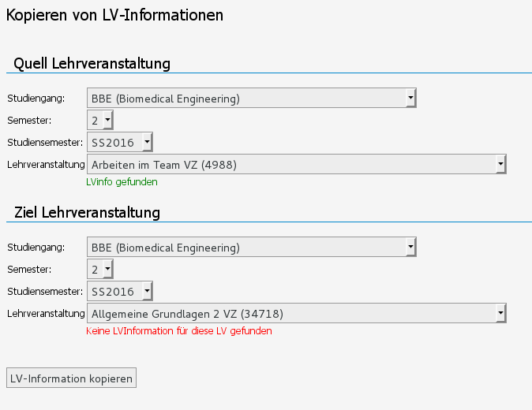Click the 'Studiengang:' label in the Quell section
Screen dimensions: 532x410
[36, 99]
